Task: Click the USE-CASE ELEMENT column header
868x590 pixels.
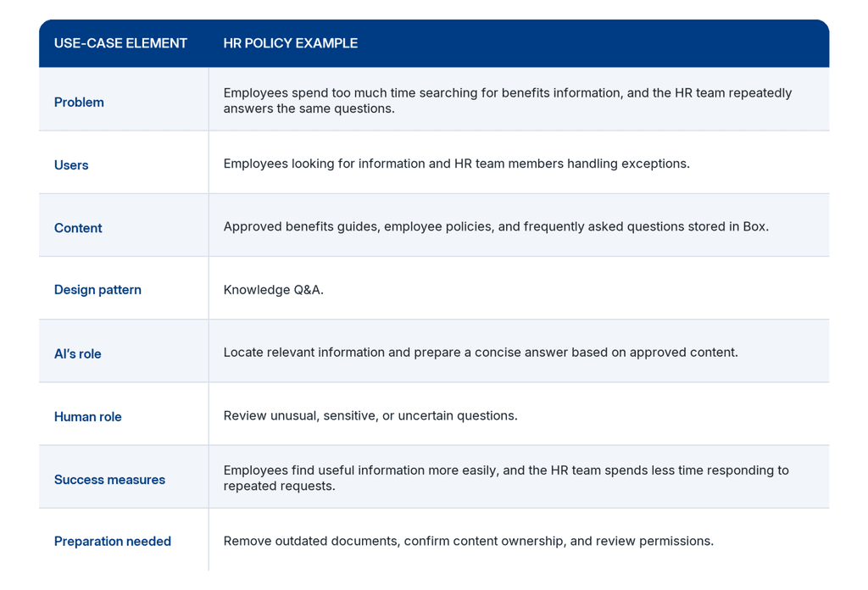Action: click(x=120, y=43)
